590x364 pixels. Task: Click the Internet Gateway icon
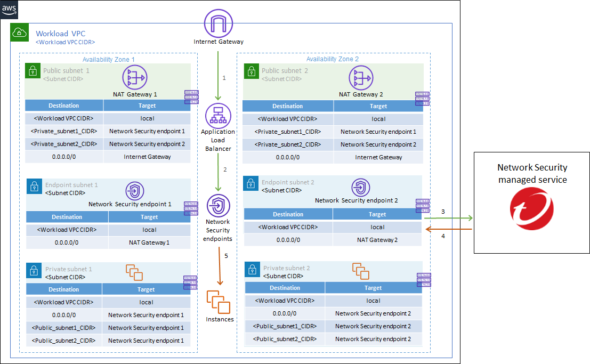click(218, 23)
